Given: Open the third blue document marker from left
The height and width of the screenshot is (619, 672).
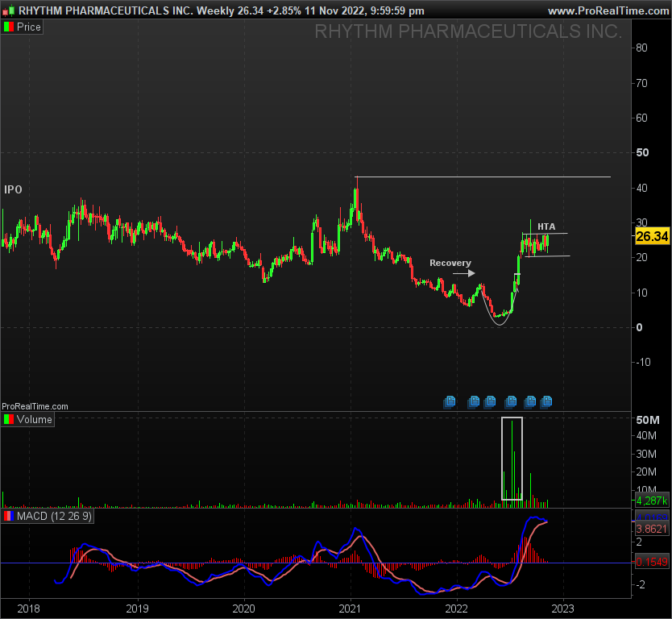Looking at the screenshot, I should [x=490, y=401].
